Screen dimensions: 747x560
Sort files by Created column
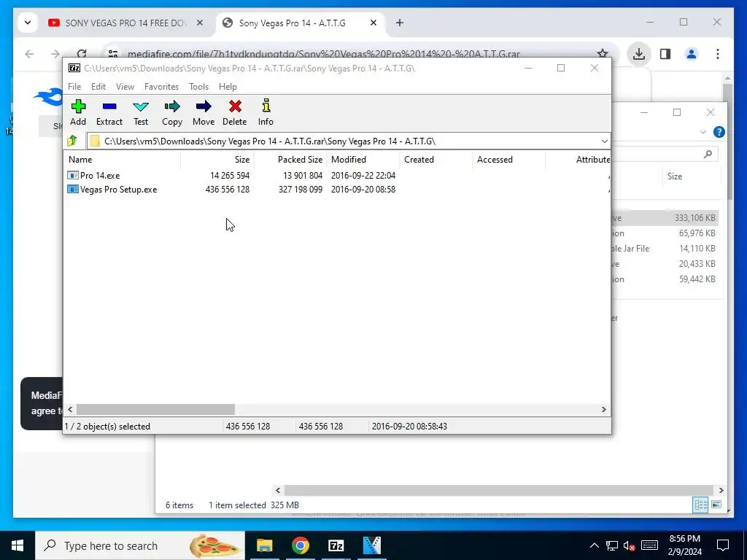coord(436,160)
